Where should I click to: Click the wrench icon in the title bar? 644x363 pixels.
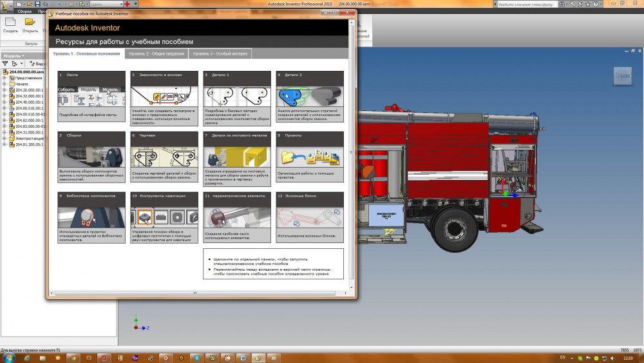click(x=573, y=4)
